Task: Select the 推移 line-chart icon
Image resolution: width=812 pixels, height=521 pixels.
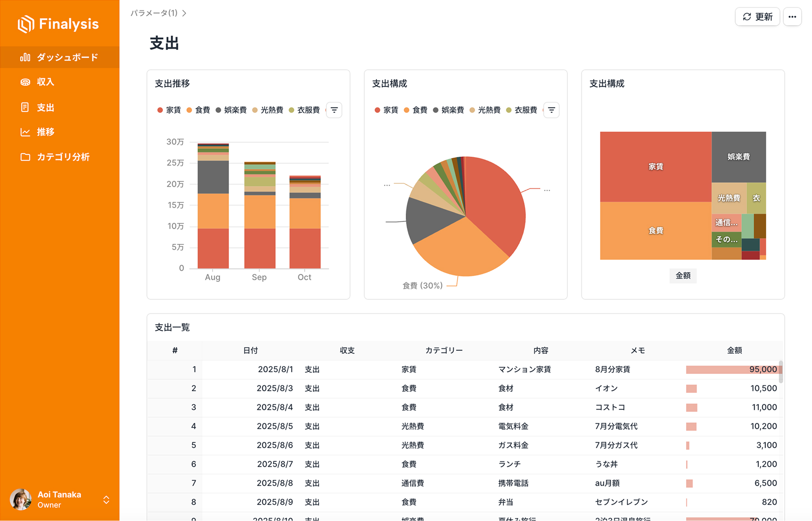Action: click(26, 132)
